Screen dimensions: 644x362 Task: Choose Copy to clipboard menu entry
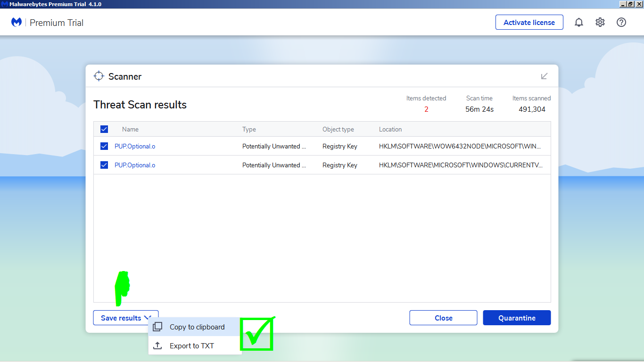click(x=195, y=327)
